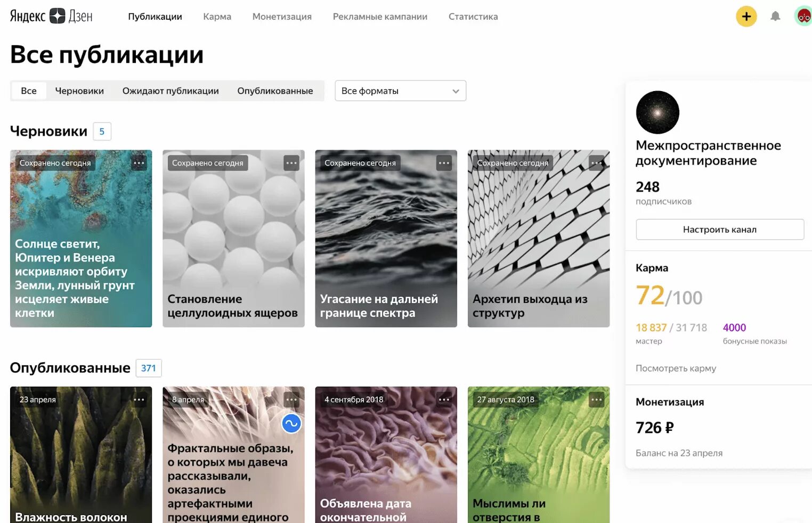
Task: Open the Архетип выходца из структур draft
Action: tap(539, 239)
